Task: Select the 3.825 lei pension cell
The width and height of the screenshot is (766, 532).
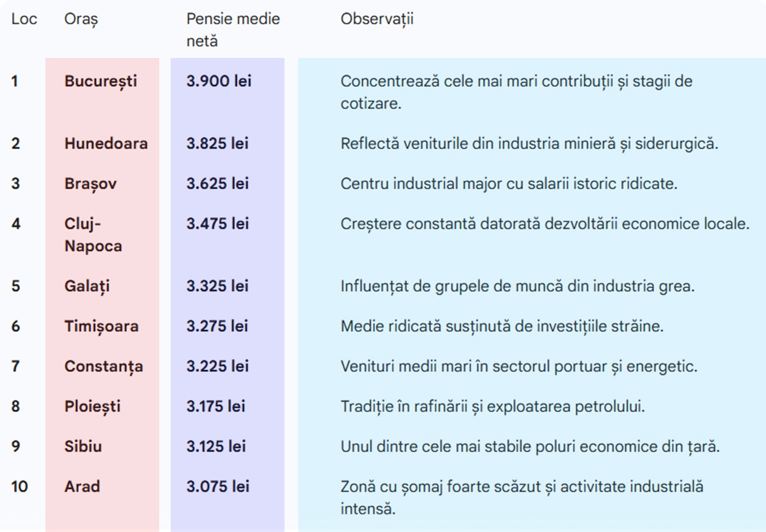Action: click(217, 143)
